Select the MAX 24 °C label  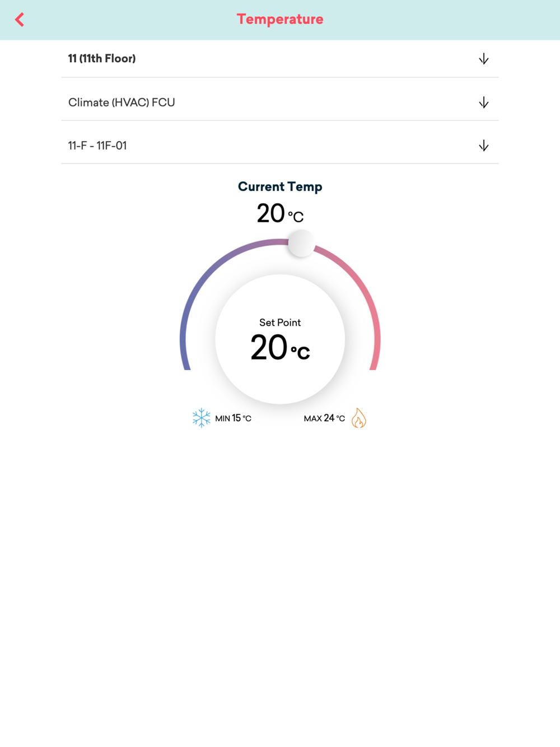click(x=324, y=418)
